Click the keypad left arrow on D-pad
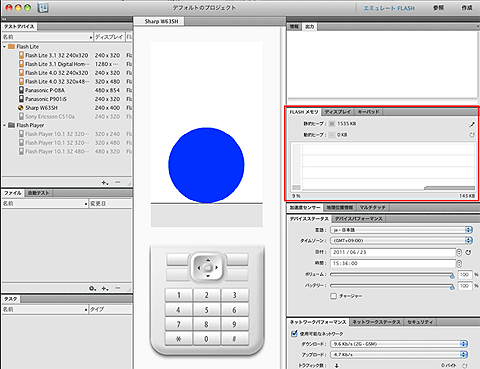This screenshot has width=480, height=369. coord(199,267)
